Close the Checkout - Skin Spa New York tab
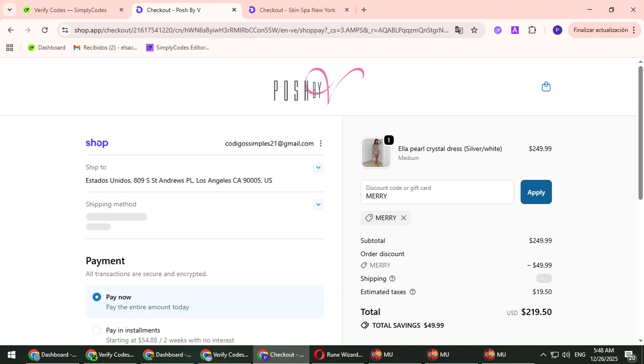 coord(347,10)
